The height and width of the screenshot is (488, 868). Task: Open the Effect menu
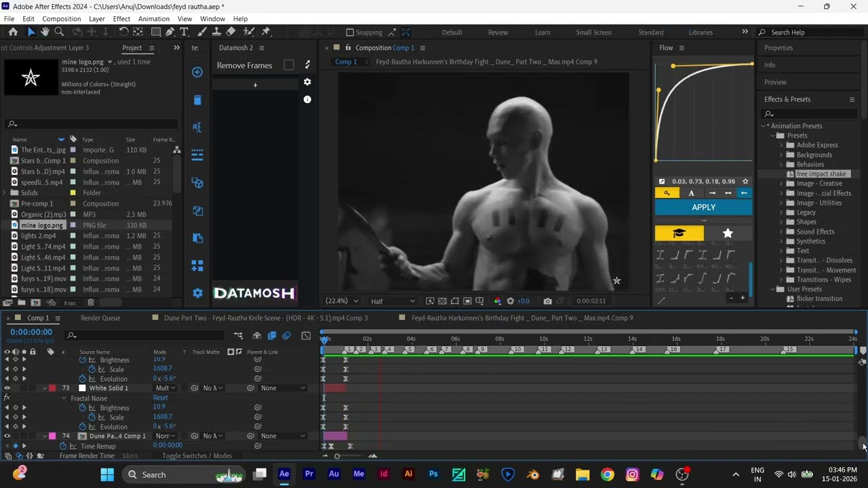(x=122, y=19)
